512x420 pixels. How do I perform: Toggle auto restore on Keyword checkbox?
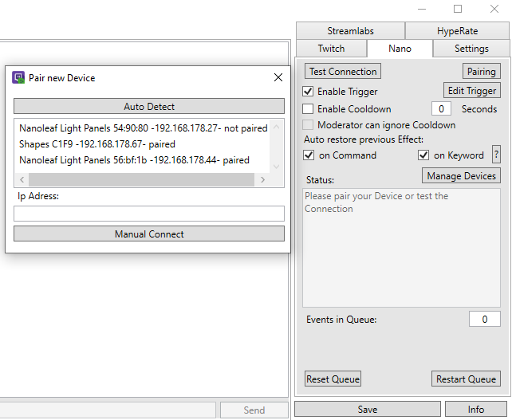(423, 155)
